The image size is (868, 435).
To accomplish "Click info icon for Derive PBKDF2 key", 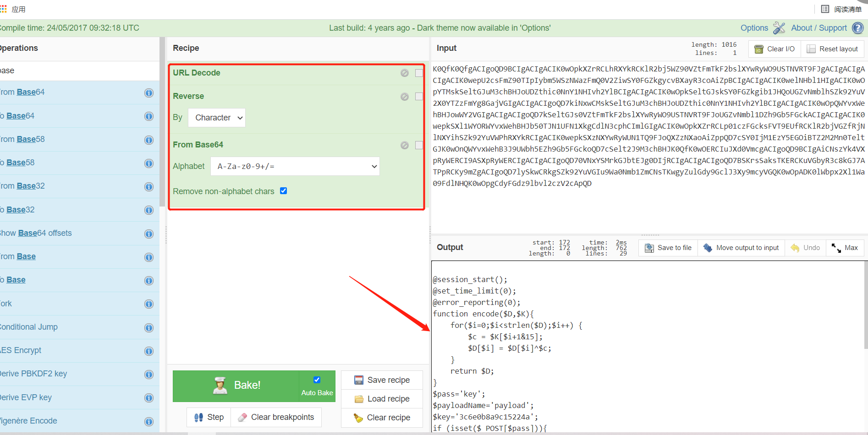I will [149, 375].
